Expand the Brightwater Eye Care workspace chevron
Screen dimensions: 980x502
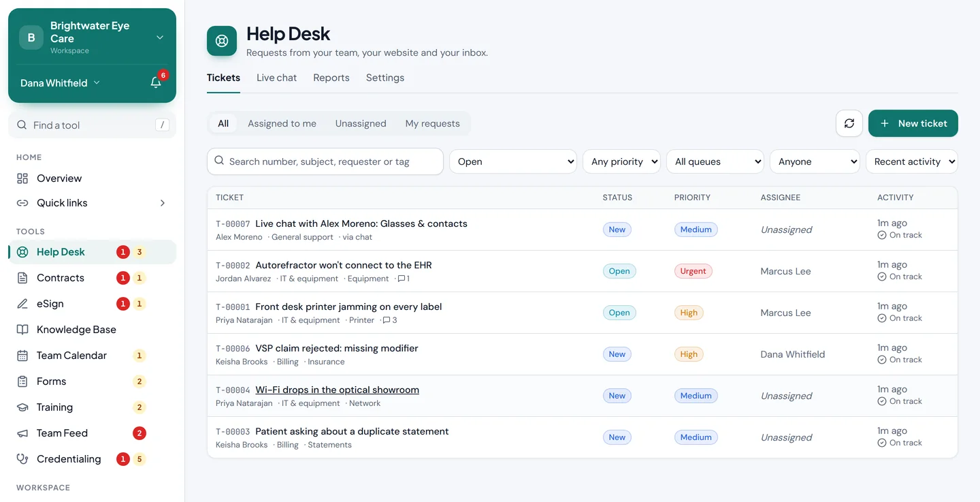(160, 37)
